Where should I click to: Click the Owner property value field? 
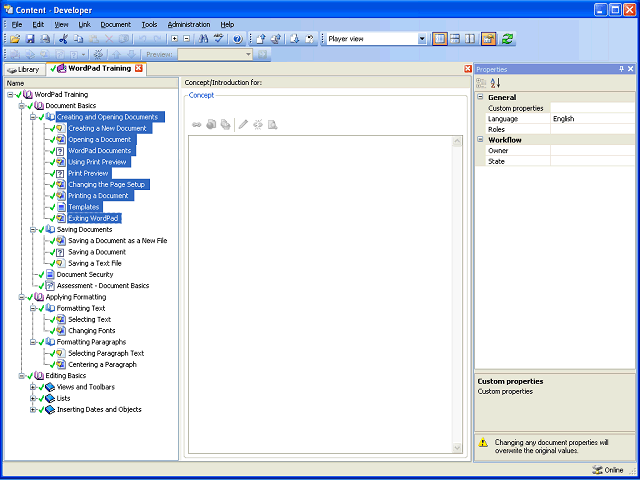[593, 151]
